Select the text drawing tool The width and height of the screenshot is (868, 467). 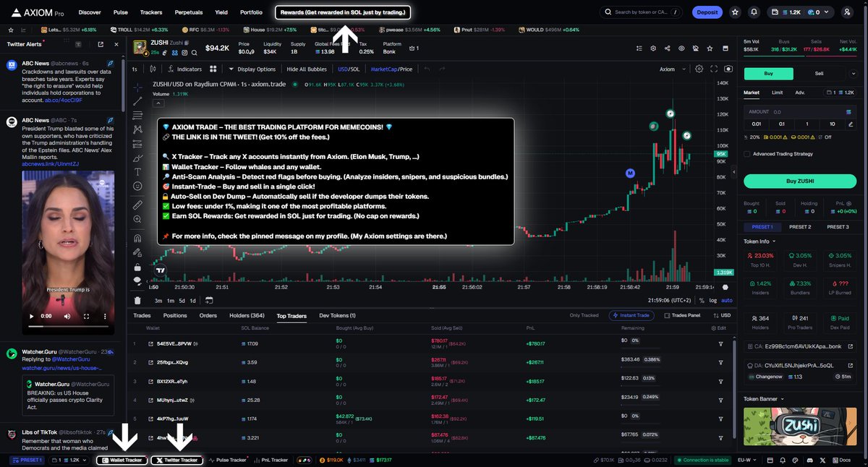click(x=137, y=171)
